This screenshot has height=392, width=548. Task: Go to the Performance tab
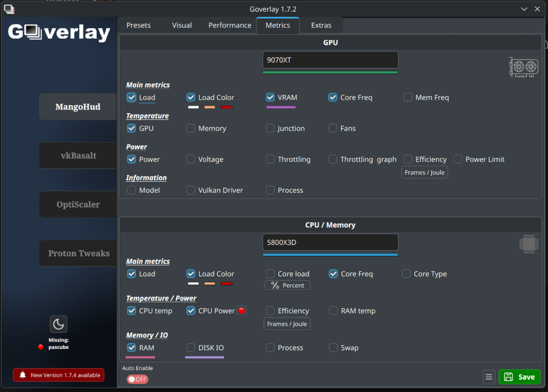pyautogui.click(x=230, y=25)
